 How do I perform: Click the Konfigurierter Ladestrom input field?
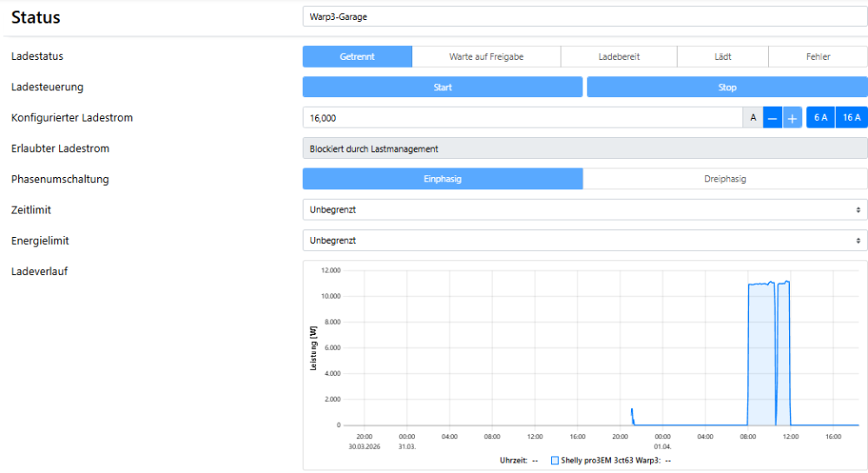click(x=521, y=118)
